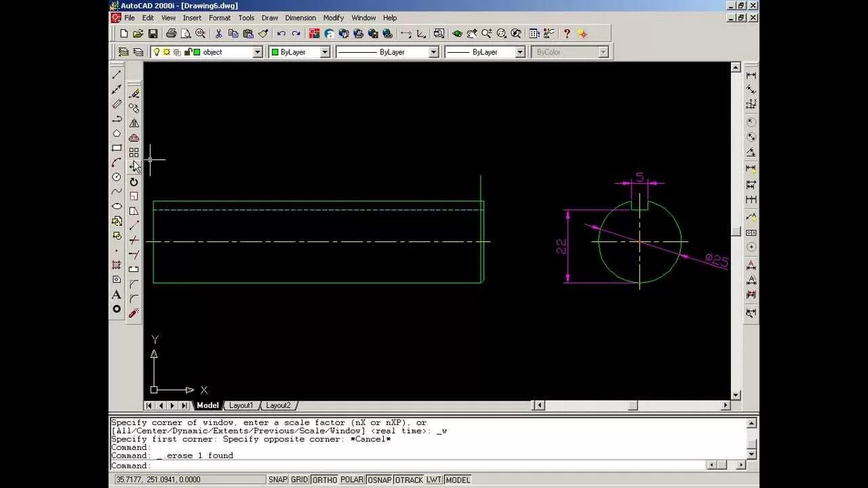The height and width of the screenshot is (488, 868).
Task: Open the Draw menu
Action: point(270,18)
